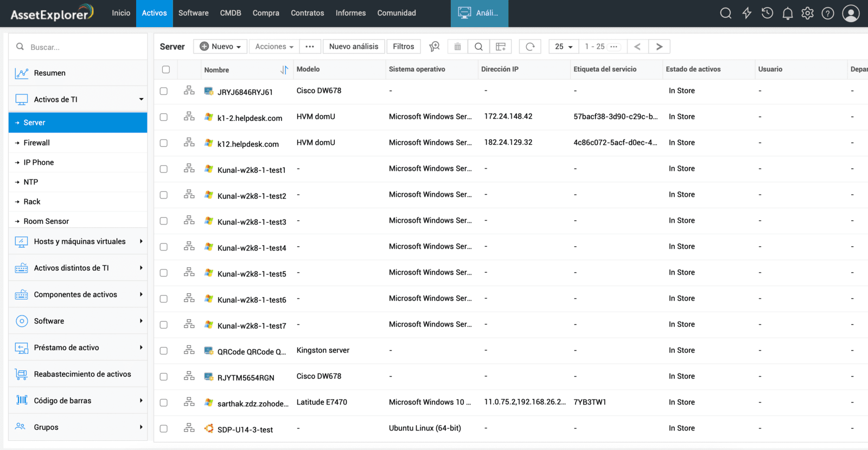
Task: Click the table search magnifier icon
Action: [x=478, y=47]
